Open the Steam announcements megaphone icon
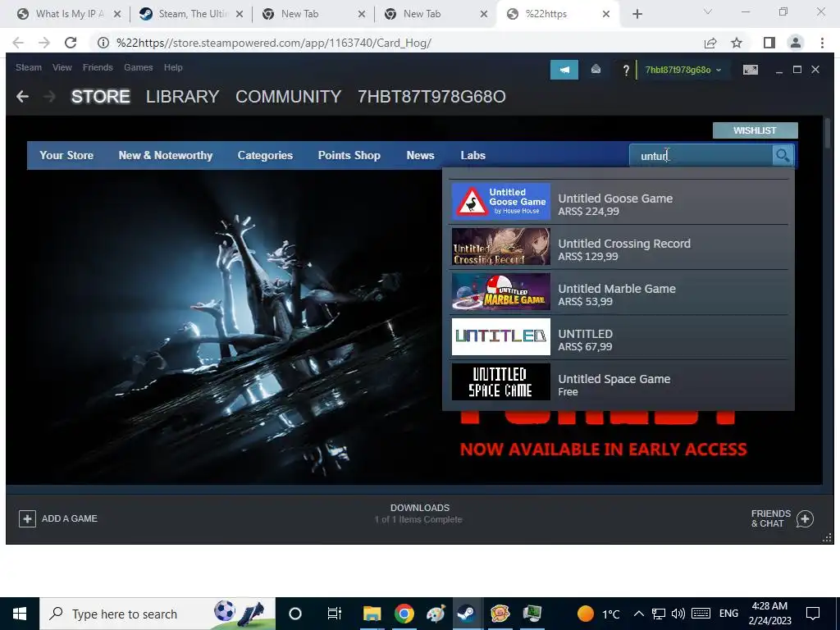 click(564, 70)
